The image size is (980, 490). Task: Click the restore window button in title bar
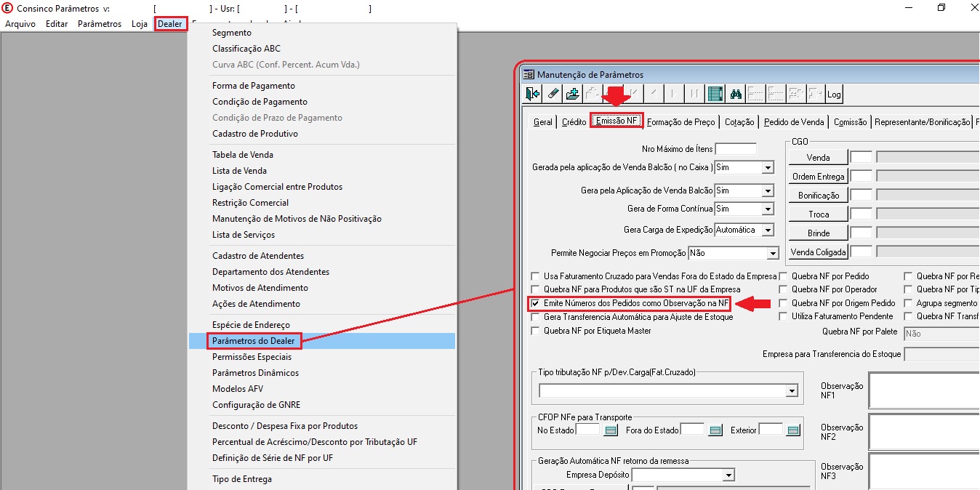tap(941, 8)
